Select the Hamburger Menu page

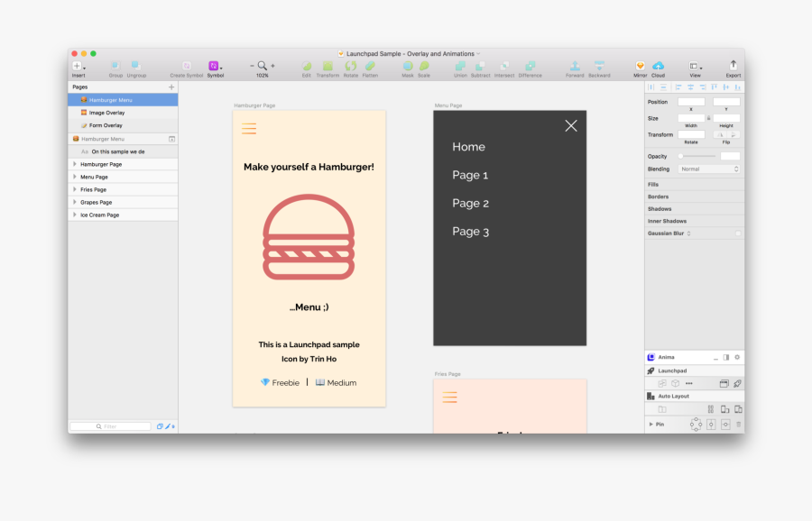point(123,100)
